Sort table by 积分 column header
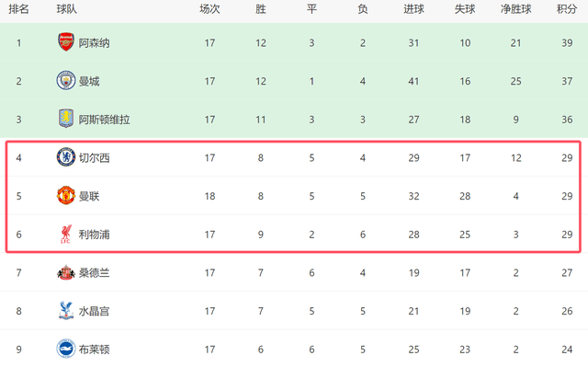The image size is (588, 367). pos(567,9)
